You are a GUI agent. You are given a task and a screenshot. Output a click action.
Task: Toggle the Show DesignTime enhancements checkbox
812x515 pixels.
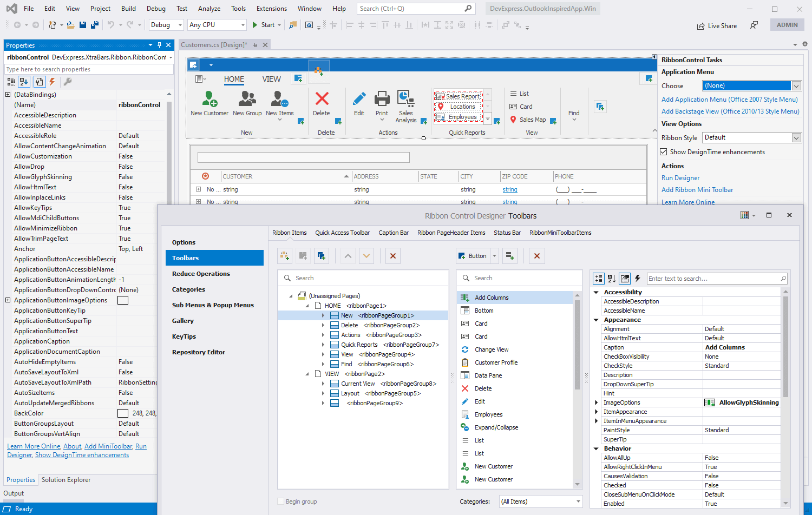point(664,151)
